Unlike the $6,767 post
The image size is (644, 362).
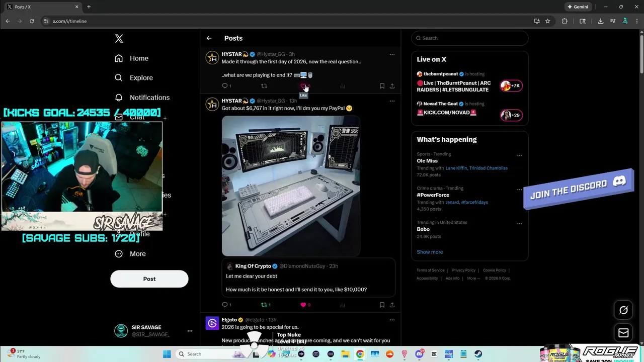303,305
